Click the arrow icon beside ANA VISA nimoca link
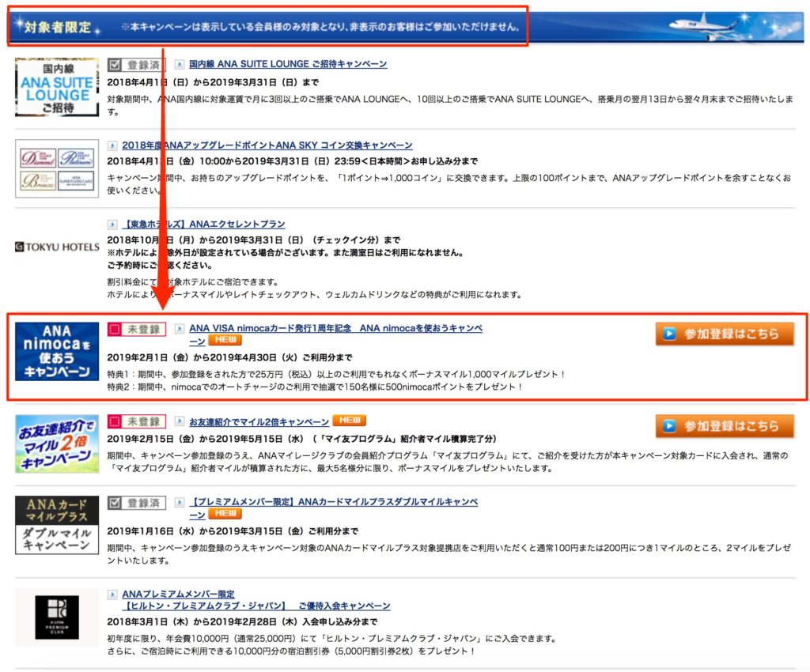The height and width of the screenshot is (672, 810). 180,328
